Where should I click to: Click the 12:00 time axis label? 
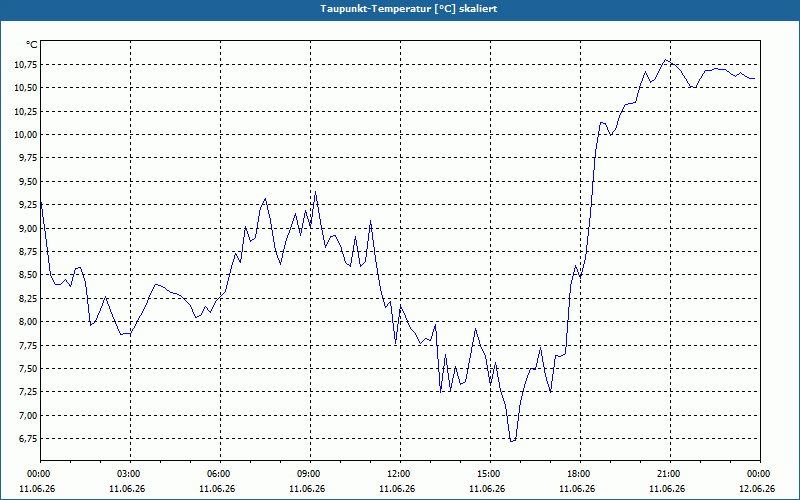(400, 474)
